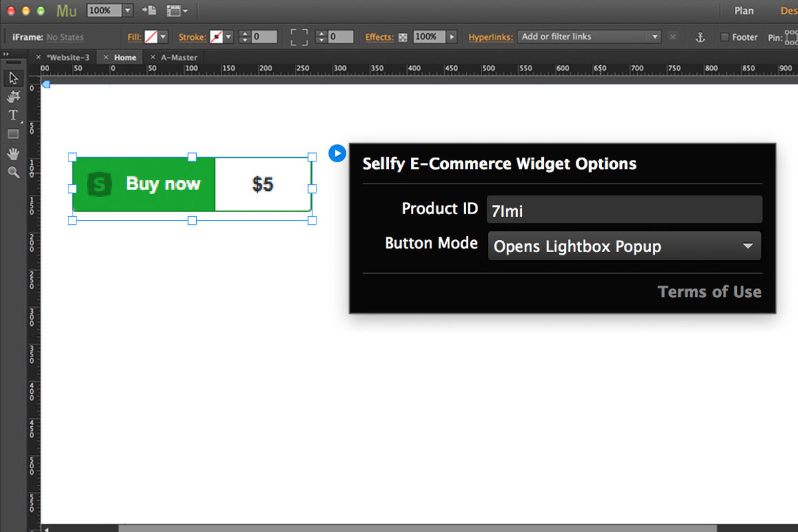Click the blue page guide marker on ruler
The width and height of the screenshot is (798, 532).
[46, 84]
